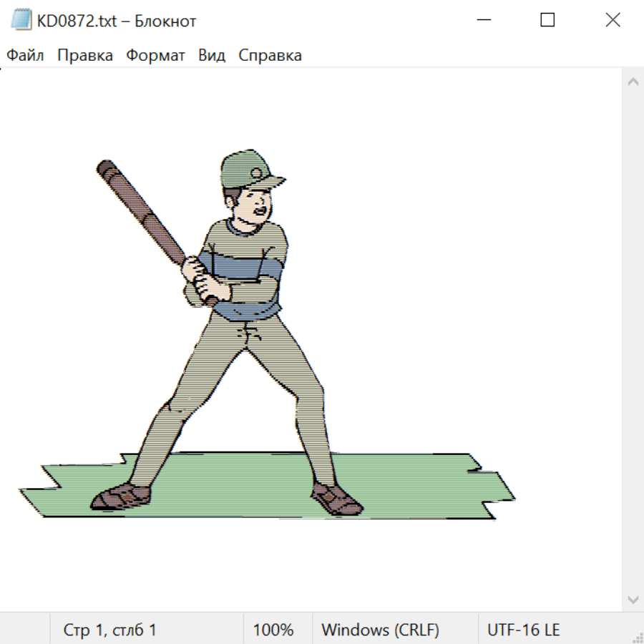Screen dimensions: 644x644
Task: Open the Справка menu
Action: pyautogui.click(x=270, y=56)
